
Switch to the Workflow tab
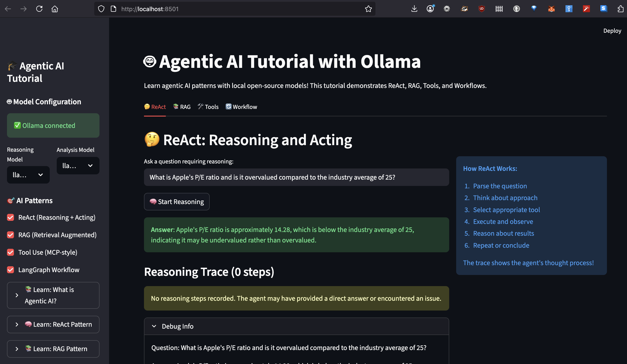pyautogui.click(x=241, y=107)
